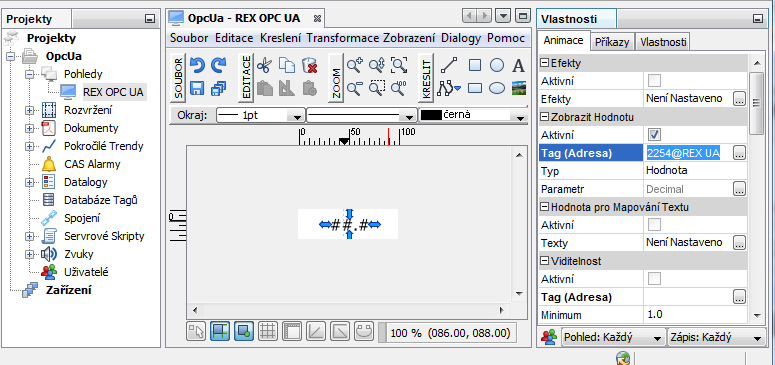Toggle the grid display icon
This screenshot has width=775, height=365.
(268, 331)
